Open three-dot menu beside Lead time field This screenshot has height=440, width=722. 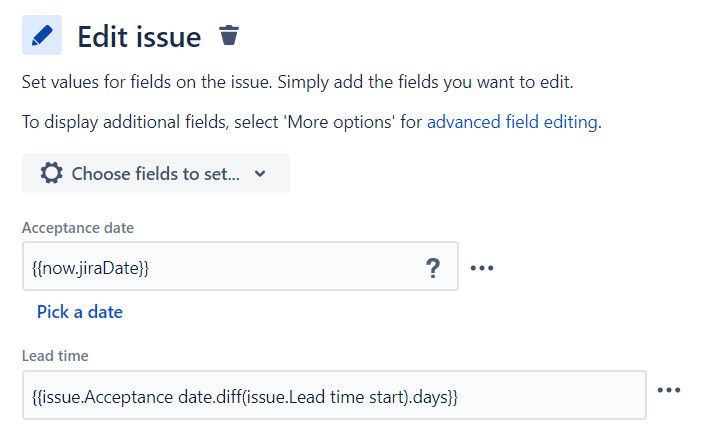tap(669, 390)
